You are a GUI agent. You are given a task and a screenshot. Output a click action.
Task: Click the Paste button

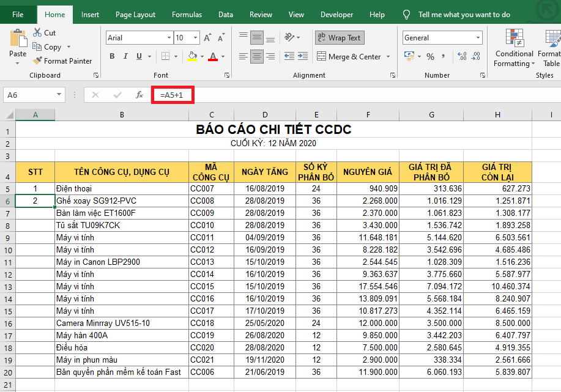(x=18, y=44)
